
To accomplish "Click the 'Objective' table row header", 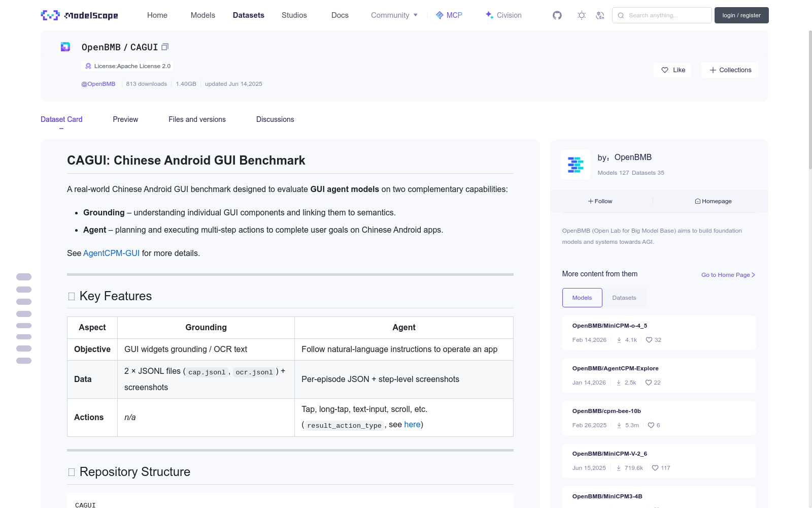I will click(92, 350).
